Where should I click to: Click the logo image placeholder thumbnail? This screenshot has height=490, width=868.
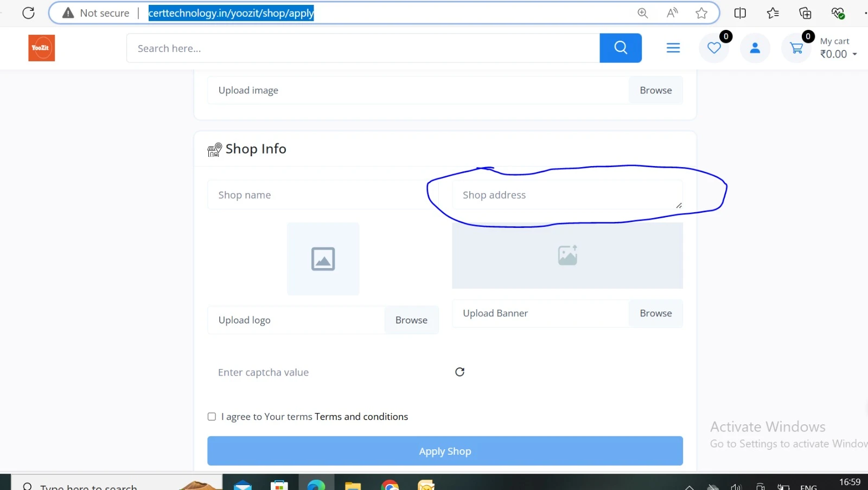pyautogui.click(x=323, y=259)
